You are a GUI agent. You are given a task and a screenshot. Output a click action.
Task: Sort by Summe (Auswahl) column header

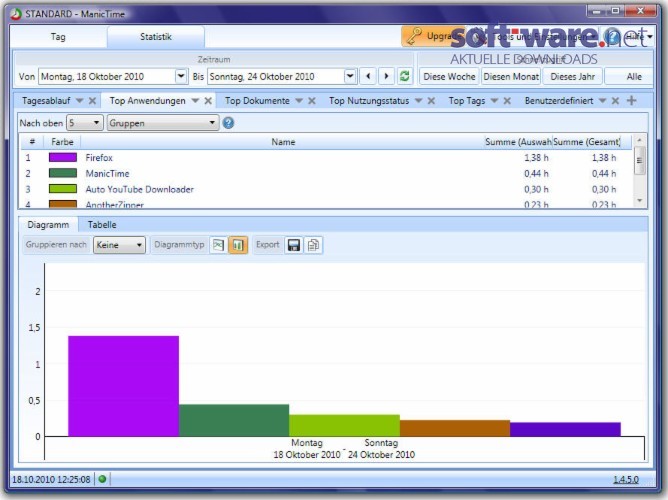point(518,142)
